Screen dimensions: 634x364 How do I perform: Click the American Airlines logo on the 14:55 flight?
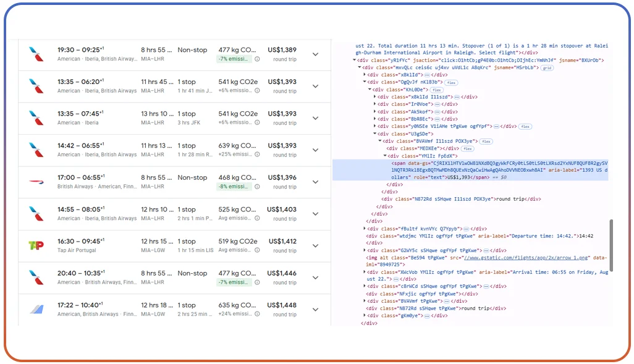36,213
